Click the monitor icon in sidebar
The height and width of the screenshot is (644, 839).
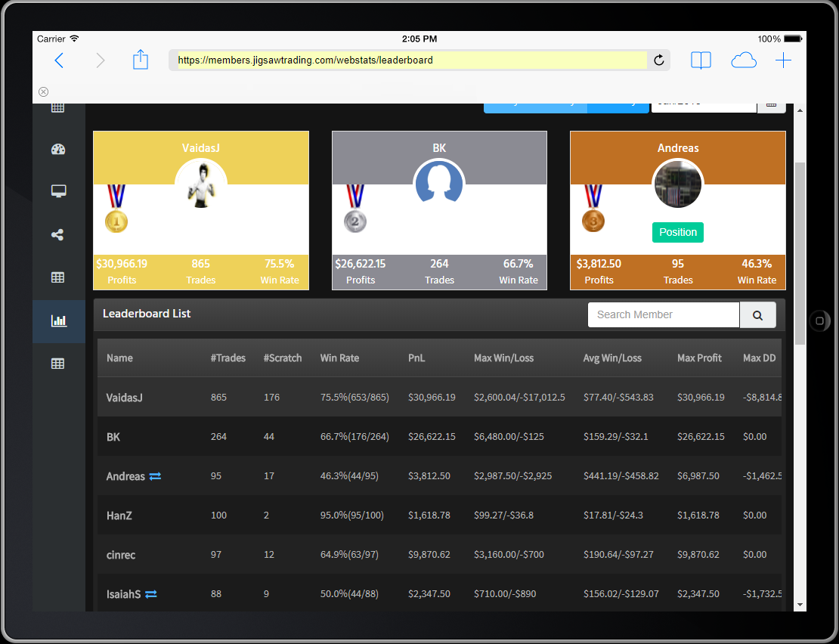click(x=58, y=191)
